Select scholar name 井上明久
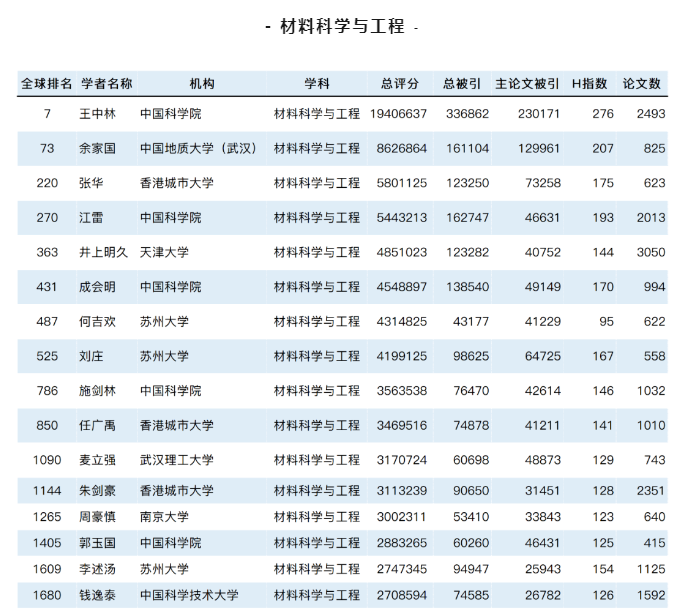Viewport: 682px width, 612px height. click(x=104, y=252)
